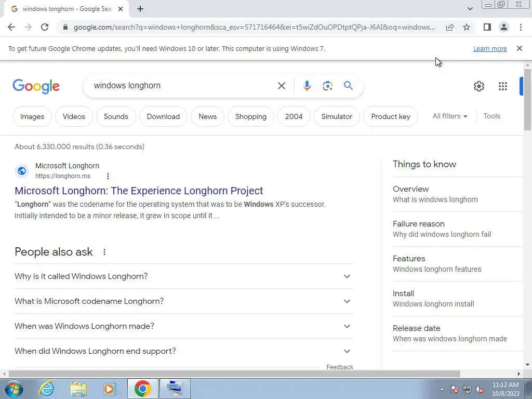Open Windows Explorer folder on the taskbar
Image resolution: width=532 pixels, height=399 pixels.
point(78,389)
